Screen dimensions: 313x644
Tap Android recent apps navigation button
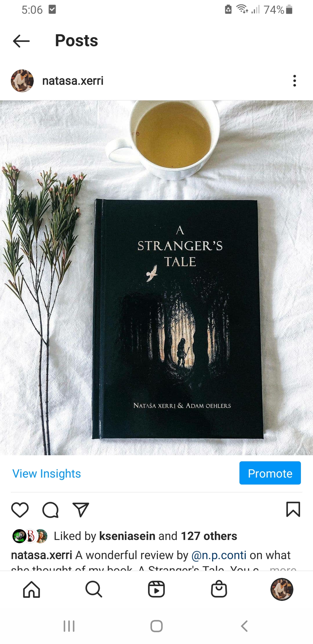point(69,626)
